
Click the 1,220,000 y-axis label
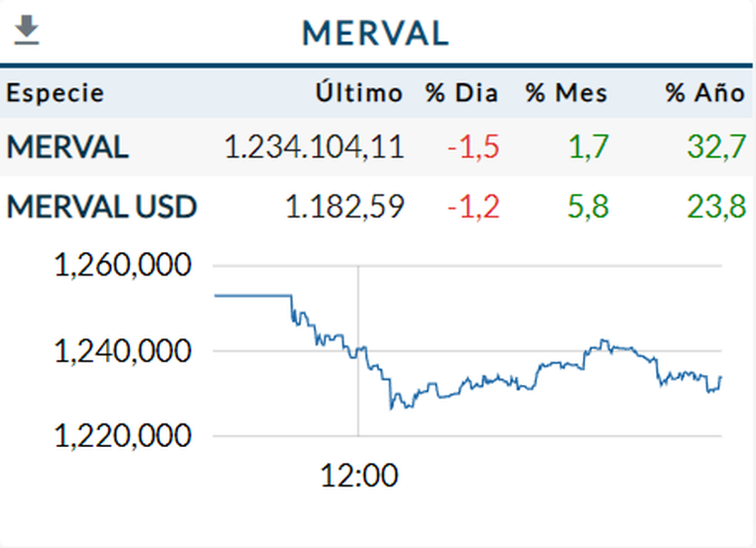[x=123, y=435]
